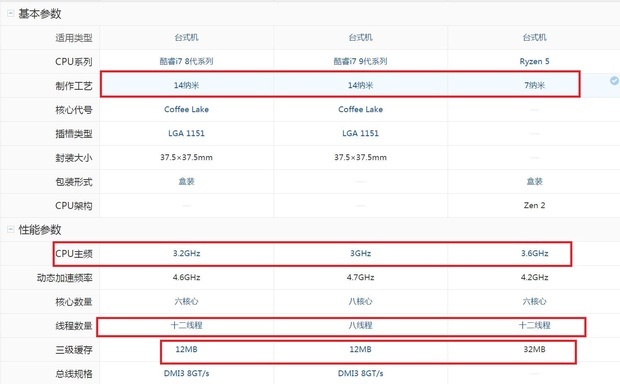620x384 pixels.
Task: Click LGA 1151 link in second column
Action: (360, 133)
